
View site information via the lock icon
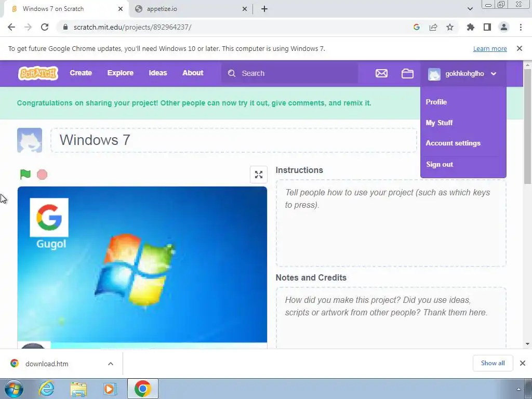(65, 27)
